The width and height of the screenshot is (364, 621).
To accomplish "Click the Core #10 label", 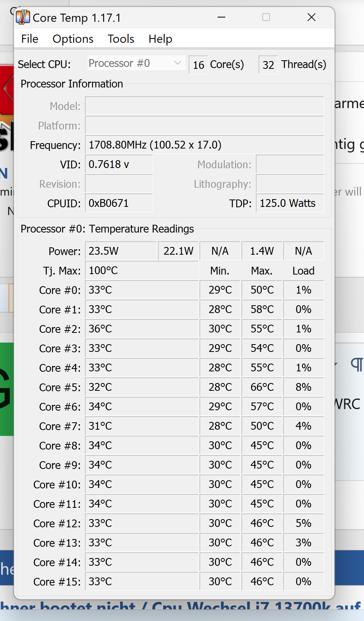I will [57, 485].
